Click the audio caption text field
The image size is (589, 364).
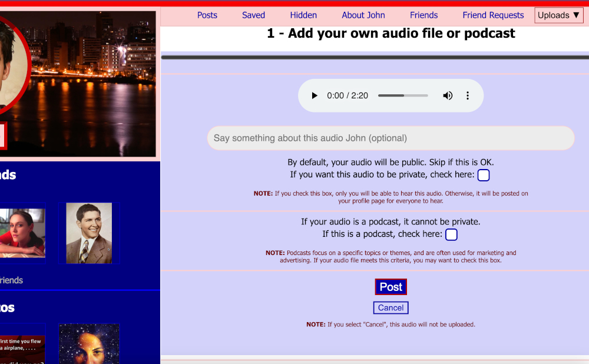391,138
